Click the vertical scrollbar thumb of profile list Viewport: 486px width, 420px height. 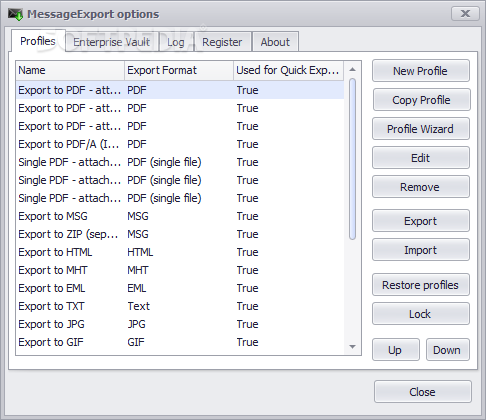pyautogui.click(x=352, y=159)
